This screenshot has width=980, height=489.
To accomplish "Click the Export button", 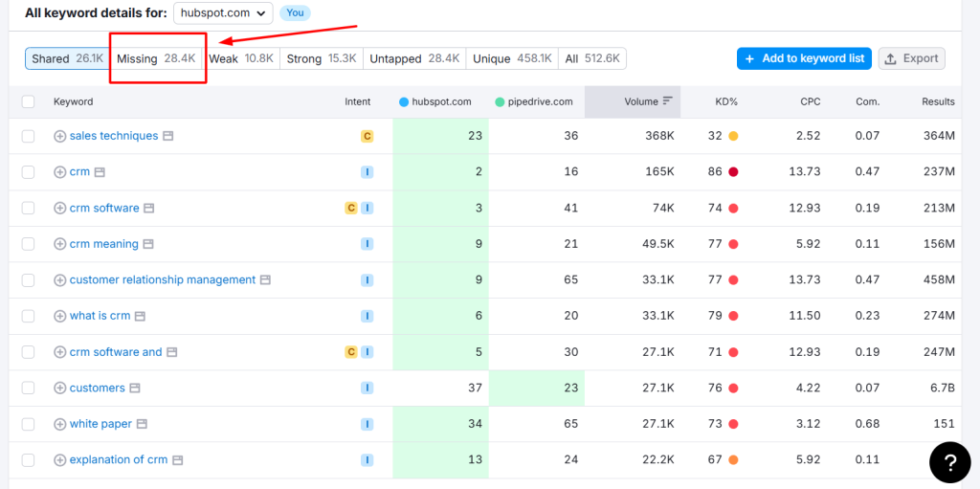I will coord(912,58).
